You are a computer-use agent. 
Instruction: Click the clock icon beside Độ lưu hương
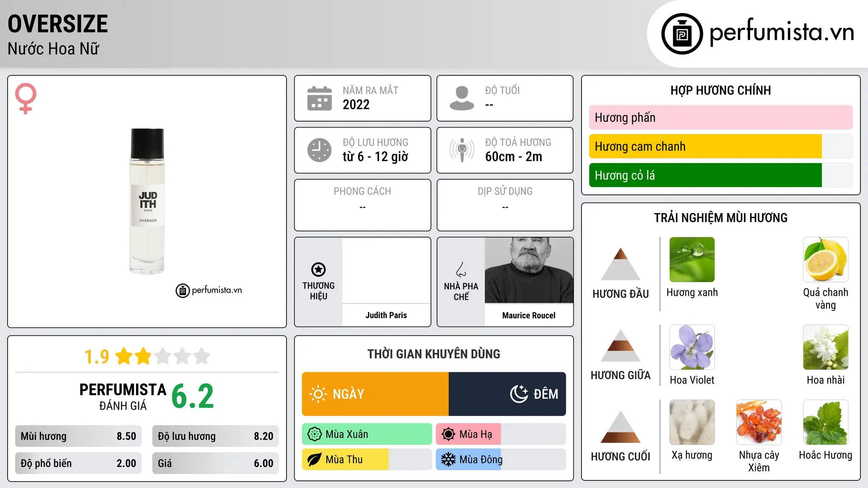pyautogui.click(x=320, y=150)
